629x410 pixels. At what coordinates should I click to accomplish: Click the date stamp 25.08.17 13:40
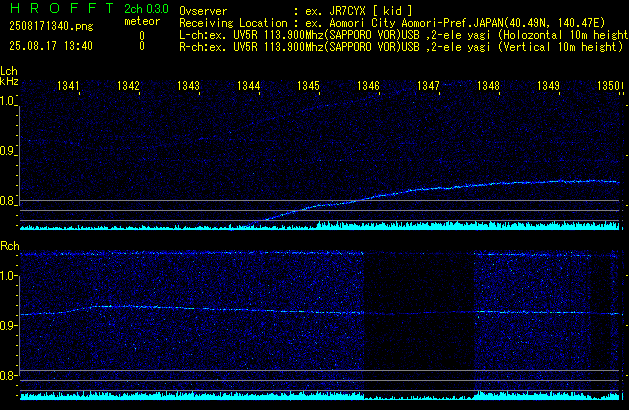[x=51, y=46]
